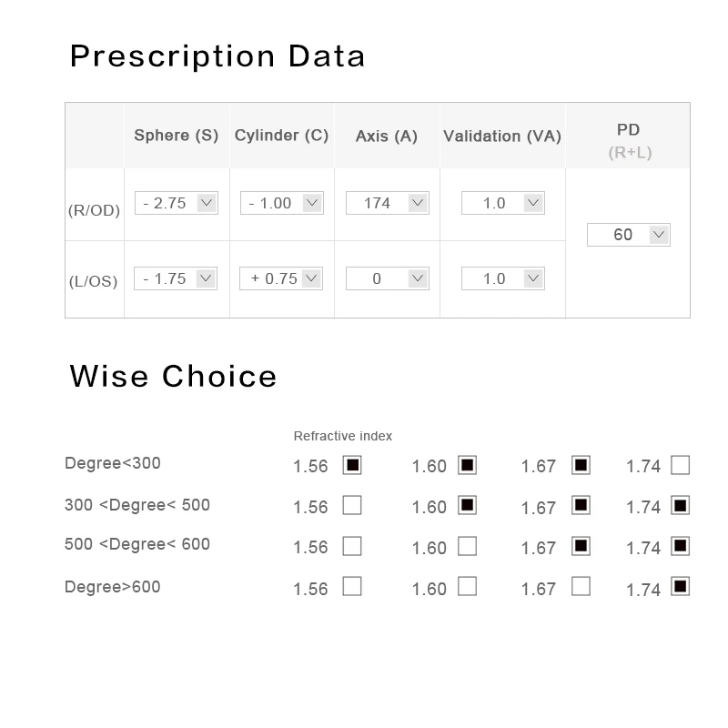728x728 pixels.
Task: Expand right eye Axis dropdown showing 174
Action: [388, 203]
